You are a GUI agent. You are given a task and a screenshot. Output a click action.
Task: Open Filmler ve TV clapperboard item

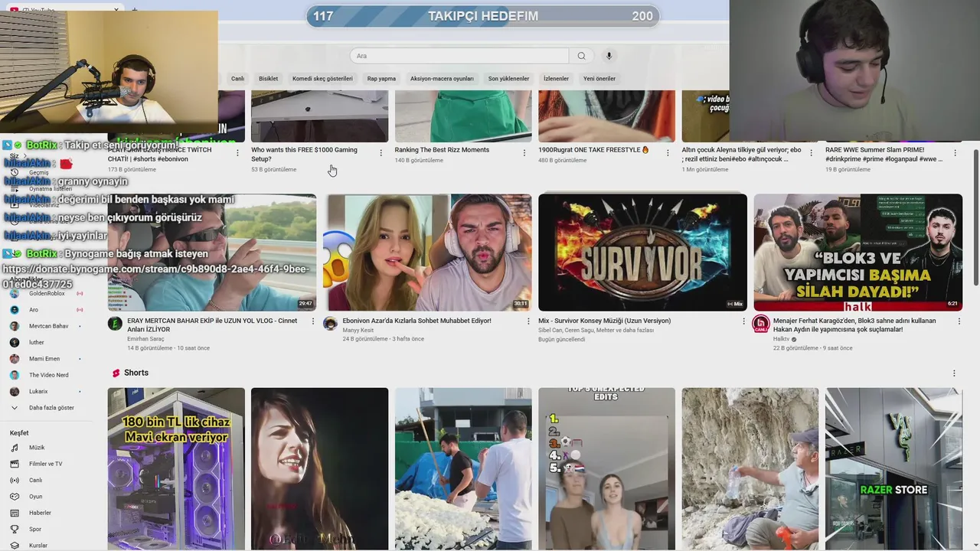[46, 464]
